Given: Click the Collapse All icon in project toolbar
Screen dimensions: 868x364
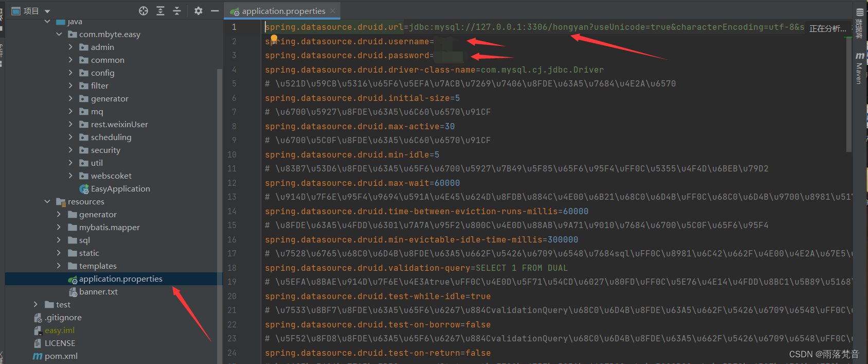Looking at the screenshot, I should pyautogui.click(x=177, y=11).
